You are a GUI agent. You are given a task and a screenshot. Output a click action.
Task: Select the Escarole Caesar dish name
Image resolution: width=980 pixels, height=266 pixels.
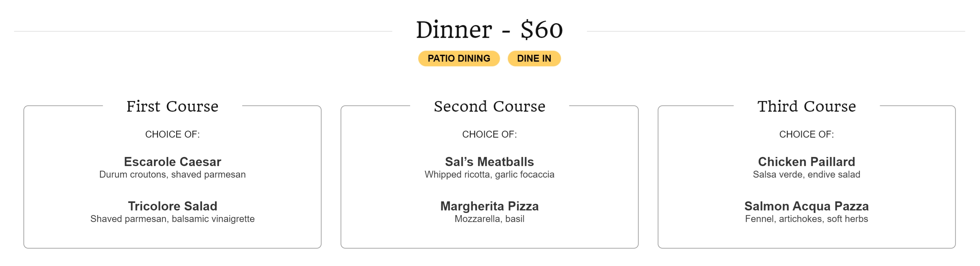[x=172, y=162]
